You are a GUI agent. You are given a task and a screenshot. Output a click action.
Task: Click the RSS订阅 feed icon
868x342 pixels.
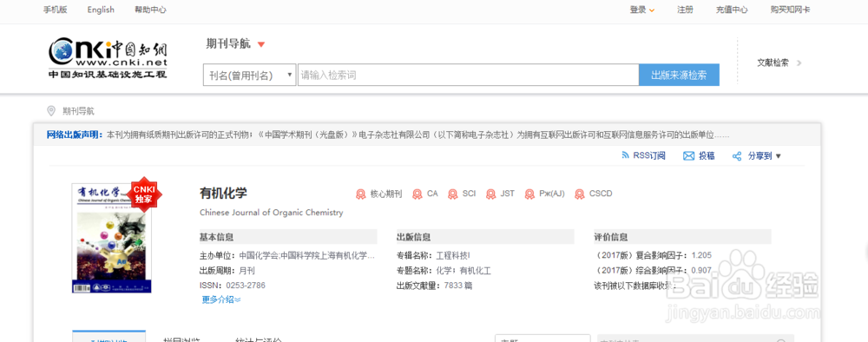click(x=626, y=156)
